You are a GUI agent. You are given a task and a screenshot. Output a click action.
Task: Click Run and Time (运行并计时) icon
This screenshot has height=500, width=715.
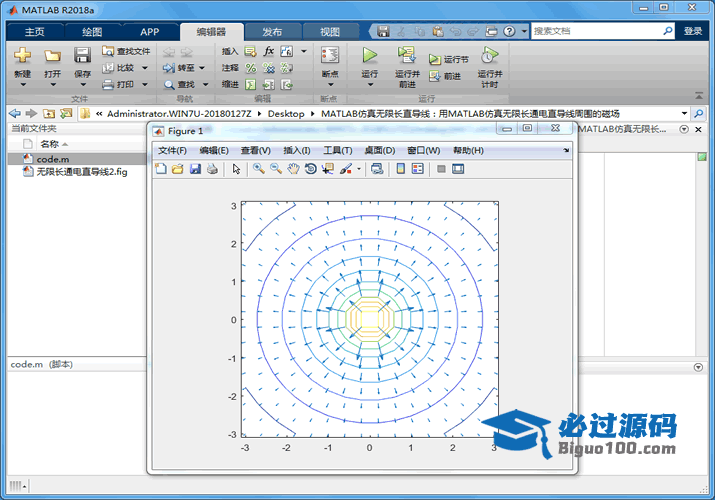[x=489, y=56]
